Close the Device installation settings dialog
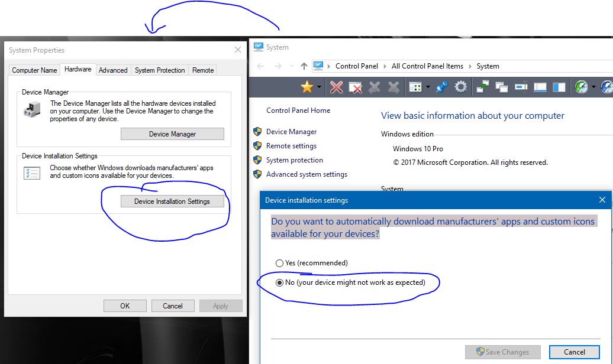The image size is (613, 364). (602, 200)
